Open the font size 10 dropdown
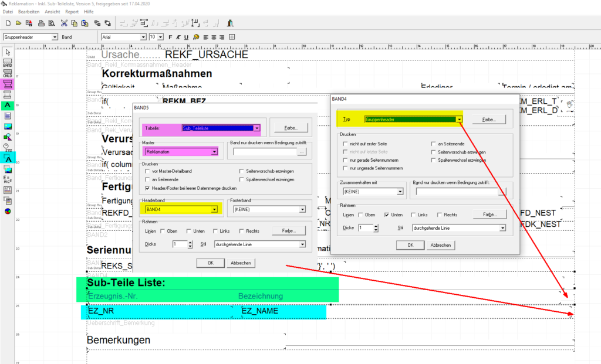 pos(161,37)
